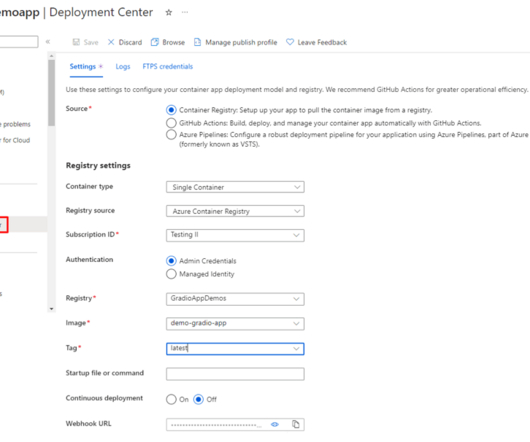This screenshot has height=442, width=530.
Task: Click the Save disk icon
Action: 76,42
